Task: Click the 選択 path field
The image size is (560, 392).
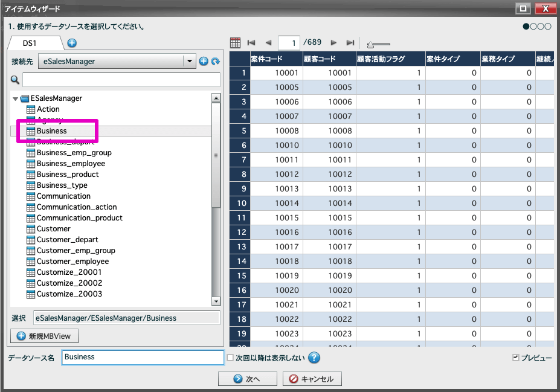Action: [126, 318]
